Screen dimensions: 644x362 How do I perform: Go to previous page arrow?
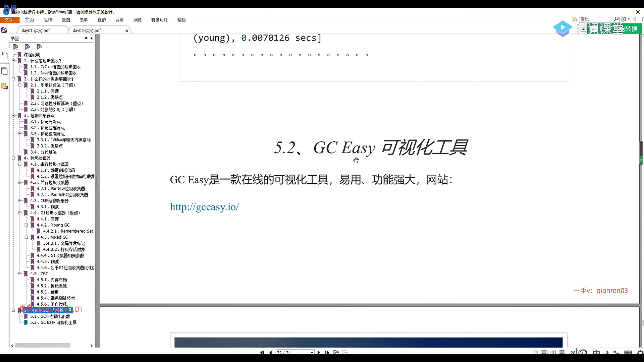tap(270, 352)
